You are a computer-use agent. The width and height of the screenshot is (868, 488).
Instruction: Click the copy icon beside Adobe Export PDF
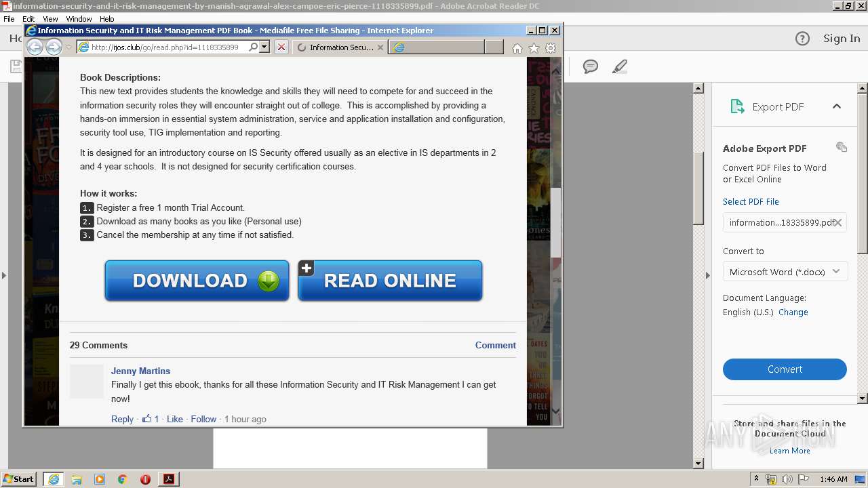click(x=842, y=147)
